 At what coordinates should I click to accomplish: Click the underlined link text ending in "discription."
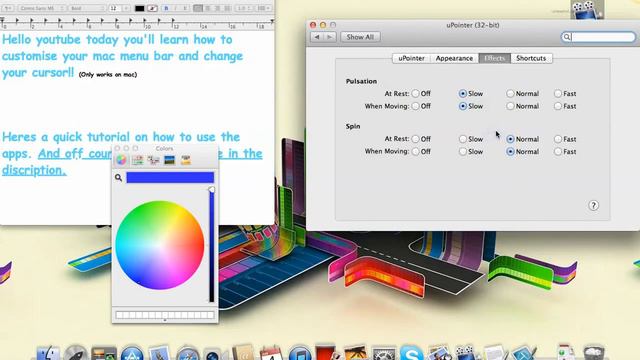pos(34,171)
